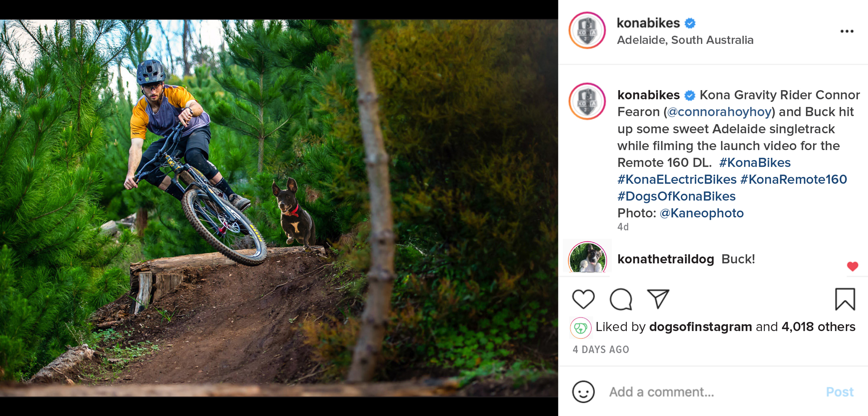Open konabikes profile picture in header
Viewport: 868px width, 416px height.
[587, 30]
